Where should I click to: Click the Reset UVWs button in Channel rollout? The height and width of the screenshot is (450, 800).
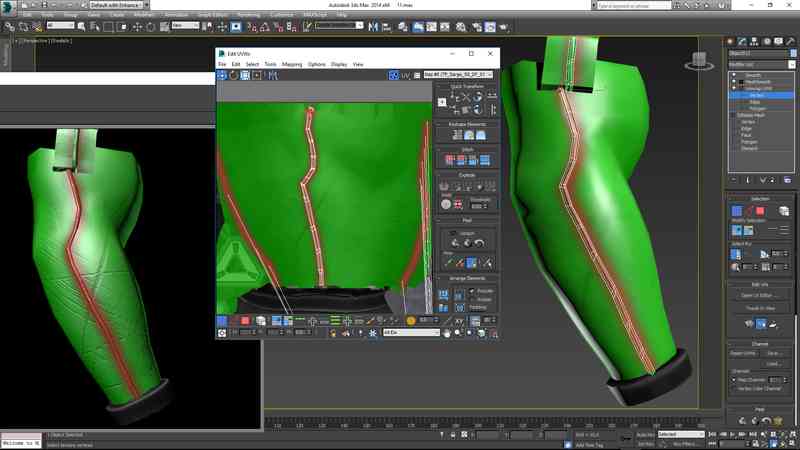pyautogui.click(x=743, y=353)
